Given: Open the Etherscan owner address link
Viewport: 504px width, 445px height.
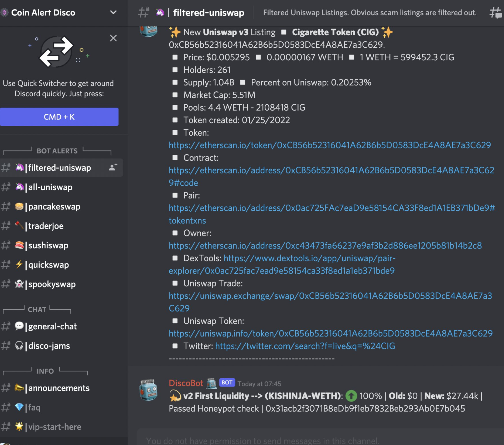Looking at the screenshot, I should pos(325,246).
